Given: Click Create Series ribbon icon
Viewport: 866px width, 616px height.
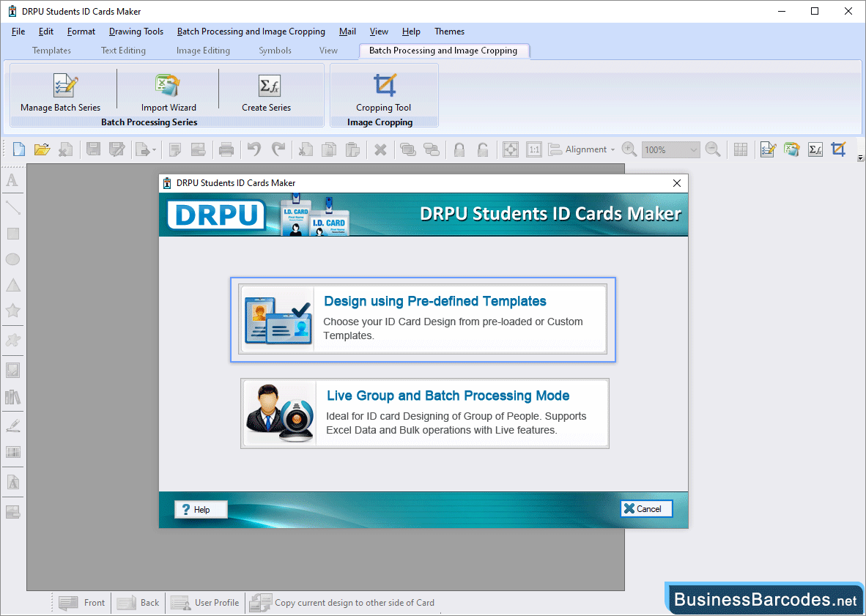Looking at the screenshot, I should coord(266,92).
